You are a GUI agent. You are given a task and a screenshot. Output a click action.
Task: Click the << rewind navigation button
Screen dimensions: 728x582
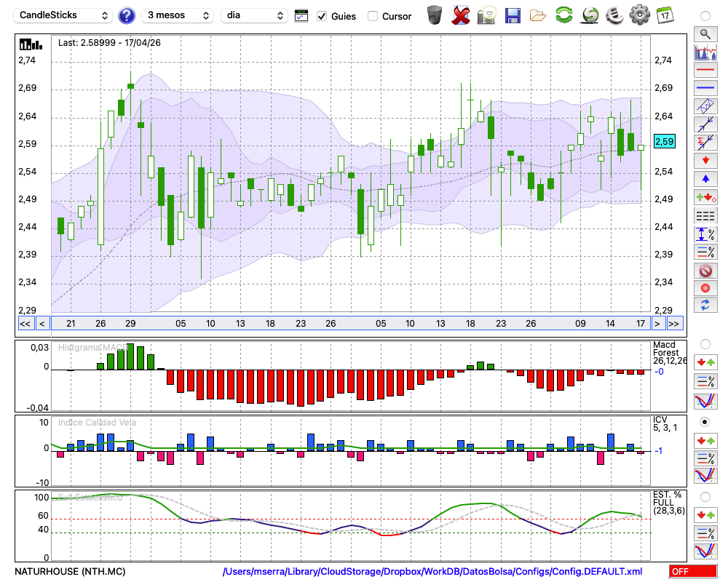coord(25,324)
